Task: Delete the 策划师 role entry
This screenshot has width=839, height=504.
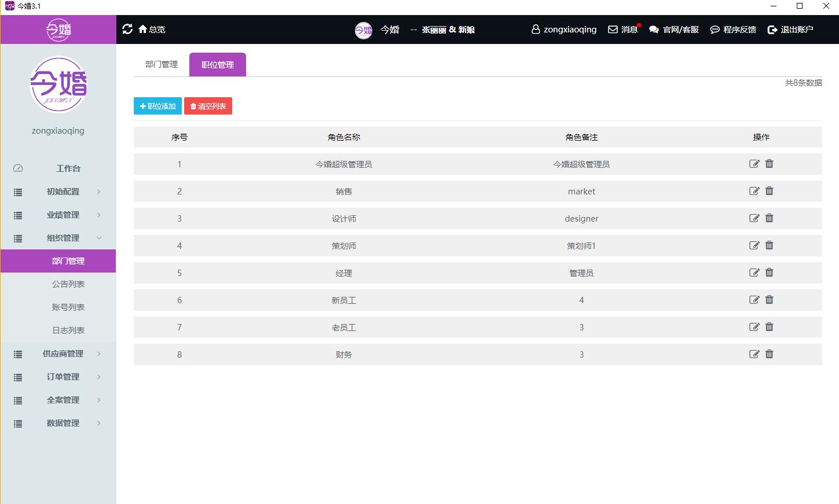Action: pos(769,245)
